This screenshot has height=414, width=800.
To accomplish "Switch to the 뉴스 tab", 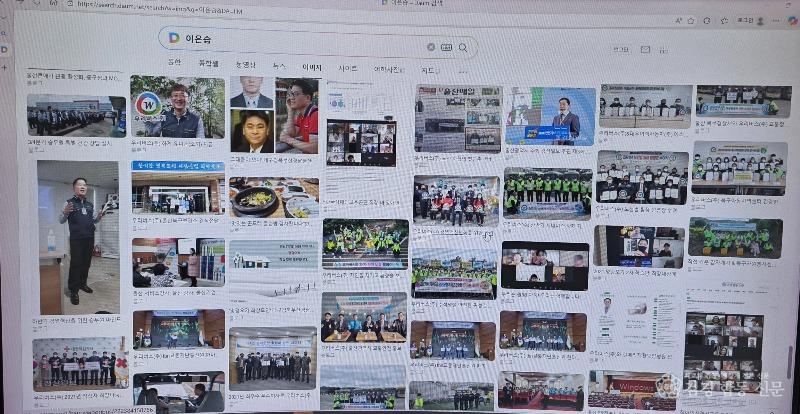I will [279, 66].
